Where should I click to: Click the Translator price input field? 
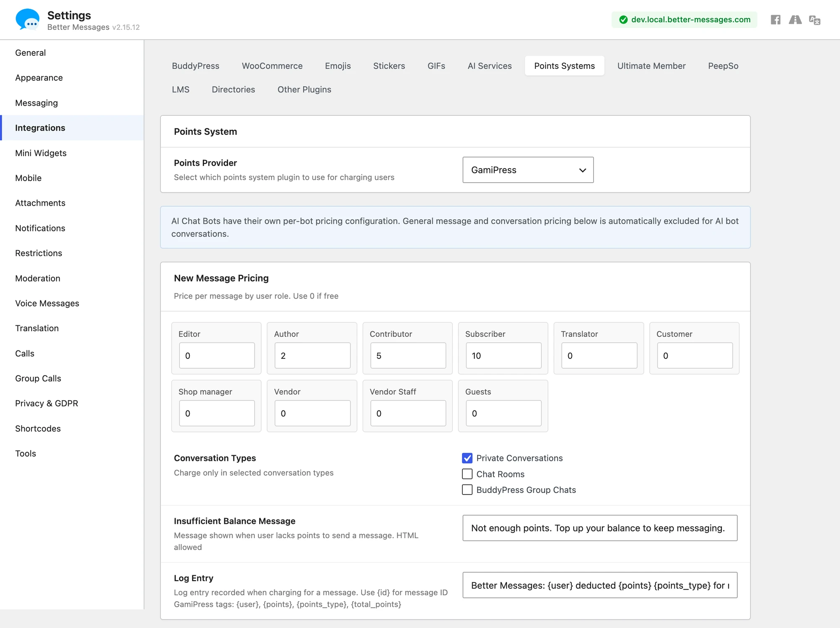click(599, 356)
